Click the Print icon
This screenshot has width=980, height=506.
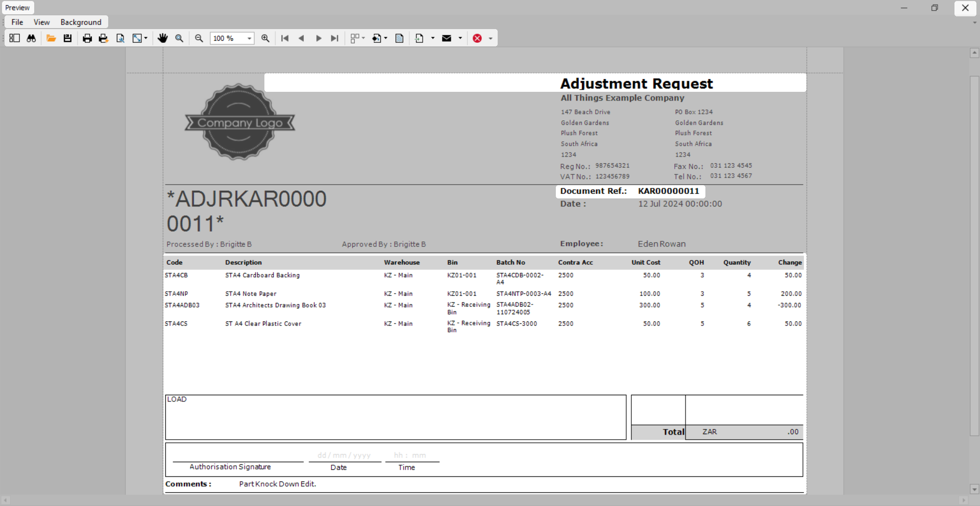coord(87,38)
